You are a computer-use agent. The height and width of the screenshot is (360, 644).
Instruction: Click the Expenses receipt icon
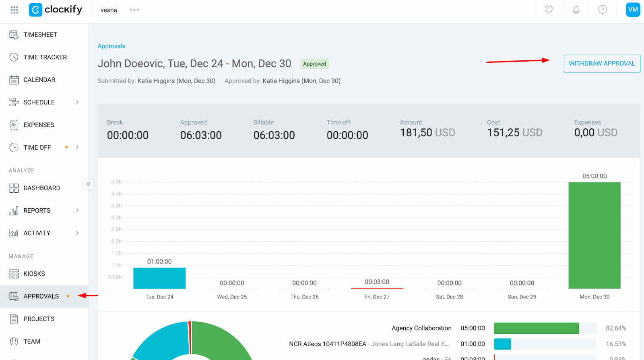14,125
